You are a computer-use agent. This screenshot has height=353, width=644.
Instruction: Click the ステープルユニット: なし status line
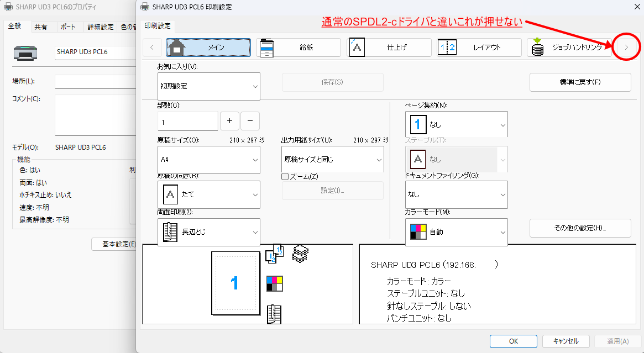point(426,293)
